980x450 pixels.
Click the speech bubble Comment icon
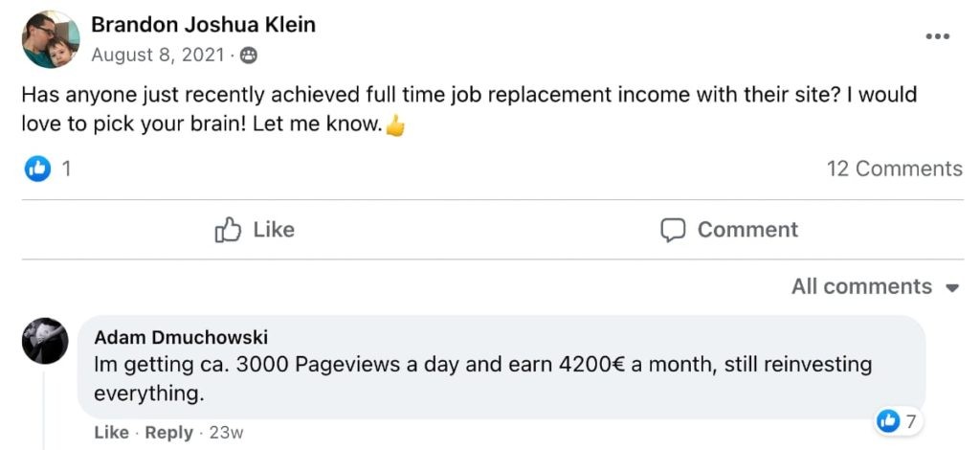673,230
